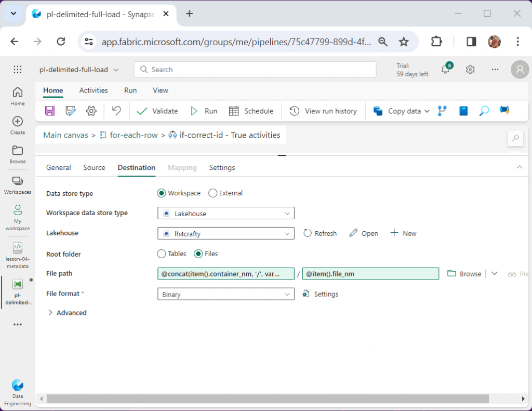Select the Tables root folder option
Viewport: 532px width, 411px height.
(162, 254)
